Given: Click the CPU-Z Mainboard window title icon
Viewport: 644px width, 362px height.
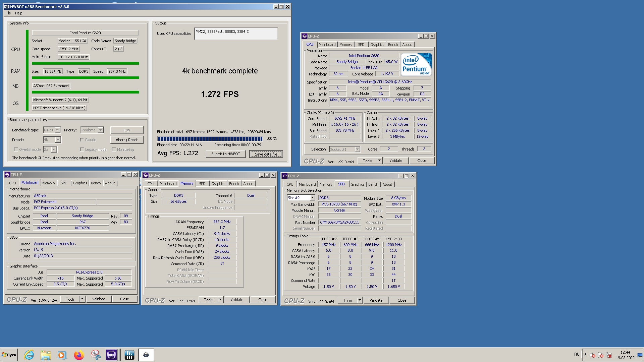Looking at the screenshot, I should coord(7,175).
